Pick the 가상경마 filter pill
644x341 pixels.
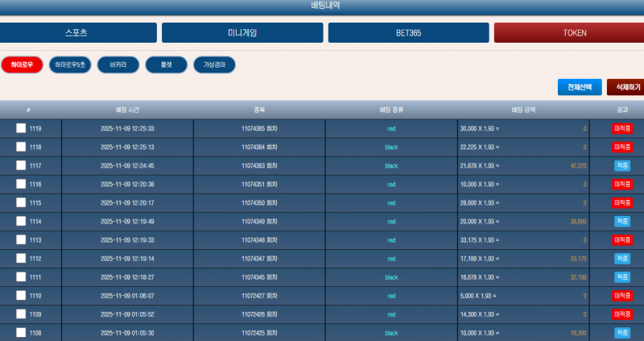click(x=214, y=64)
